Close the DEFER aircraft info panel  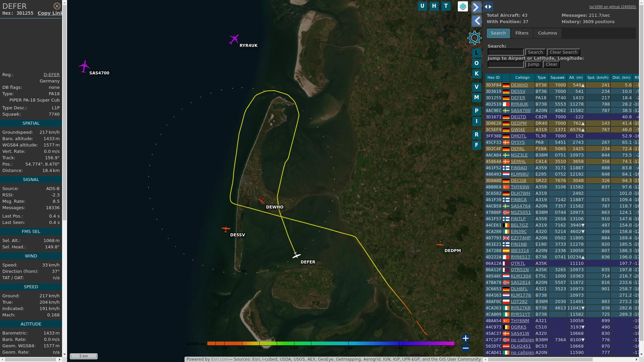point(57,6)
